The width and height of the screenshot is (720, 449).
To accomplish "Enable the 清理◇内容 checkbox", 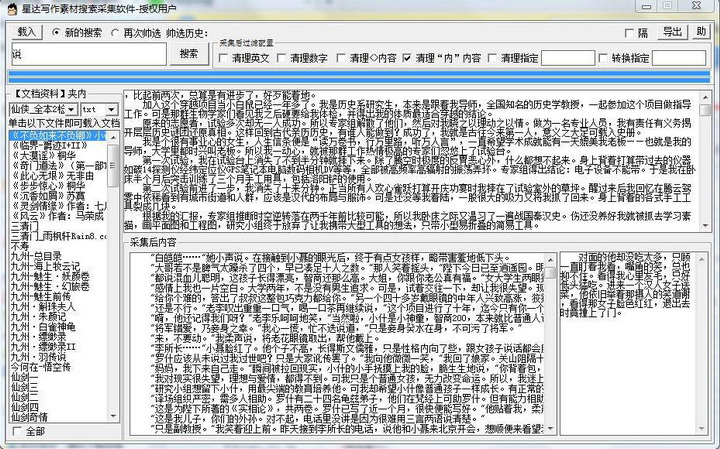I will point(341,58).
